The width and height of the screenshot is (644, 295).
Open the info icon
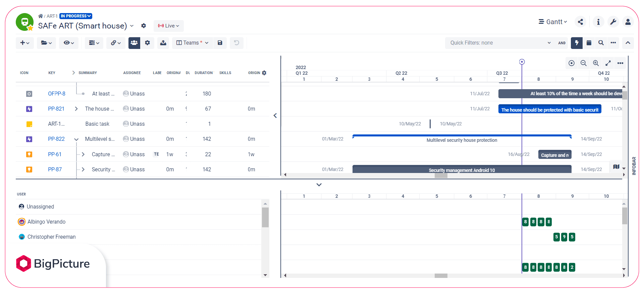click(x=598, y=22)
